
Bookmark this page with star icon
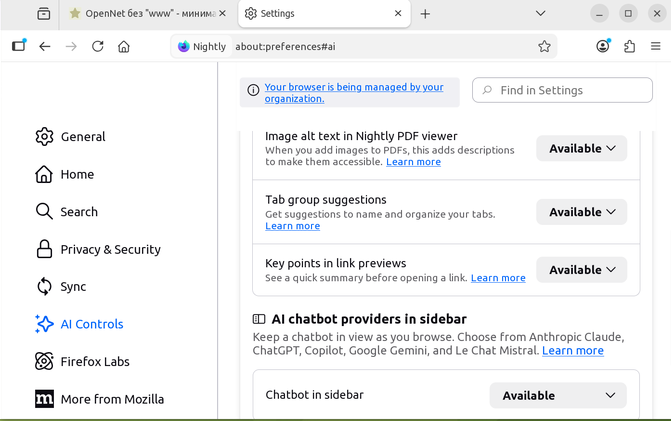coord(544,46)
